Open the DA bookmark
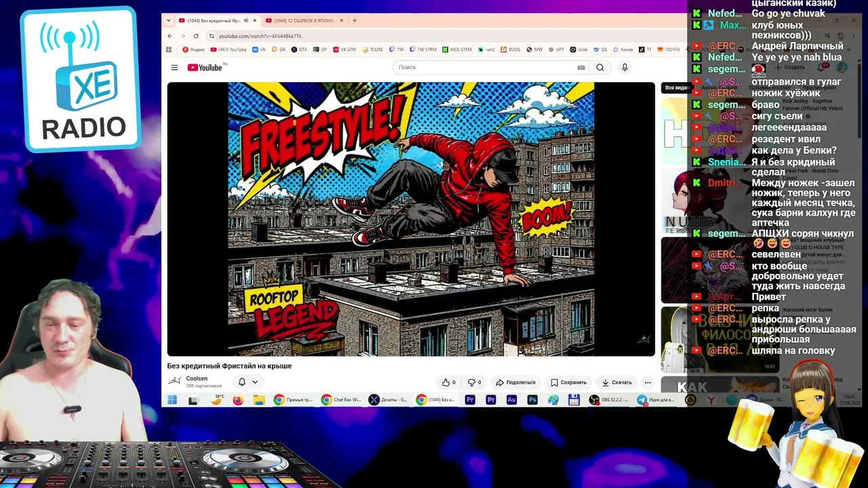The image size is (868, 488). [279, 49]
